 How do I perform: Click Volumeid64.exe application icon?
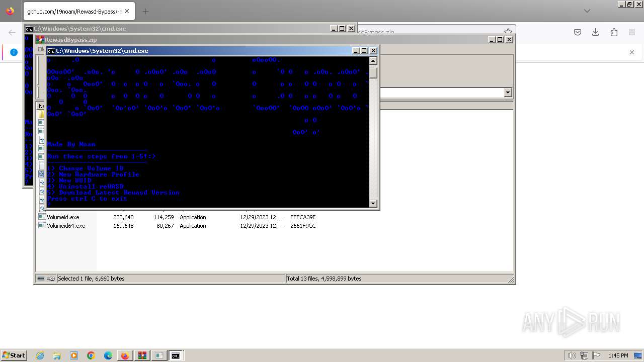pos(42,226)
